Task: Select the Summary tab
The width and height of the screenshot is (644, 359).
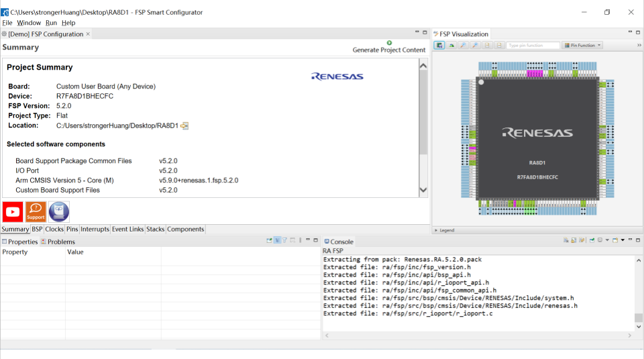Action: [15, 229]
